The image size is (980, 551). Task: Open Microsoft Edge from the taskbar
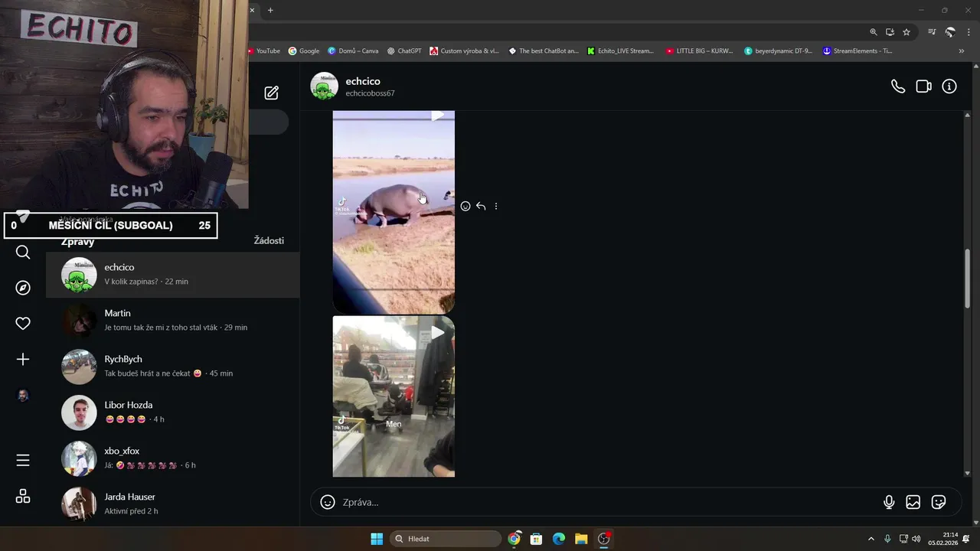pyautogui.click(x=559, y=539)
